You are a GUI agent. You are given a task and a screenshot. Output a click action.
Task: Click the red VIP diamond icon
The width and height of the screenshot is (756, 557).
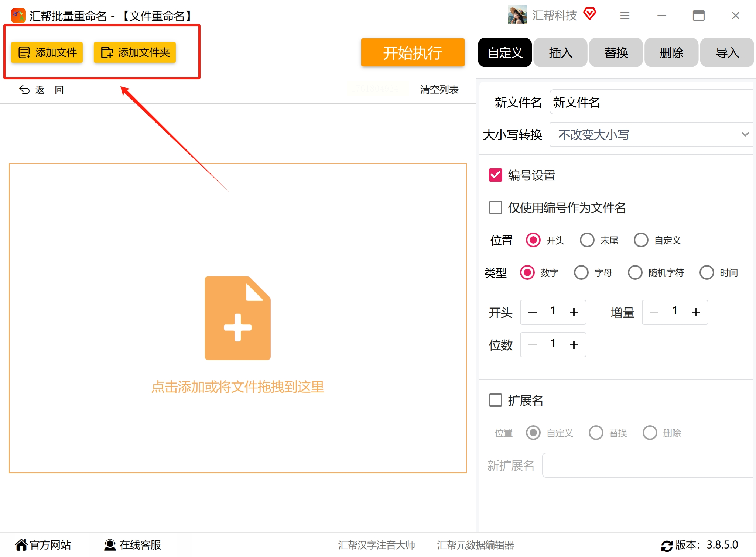coord(589,14)
